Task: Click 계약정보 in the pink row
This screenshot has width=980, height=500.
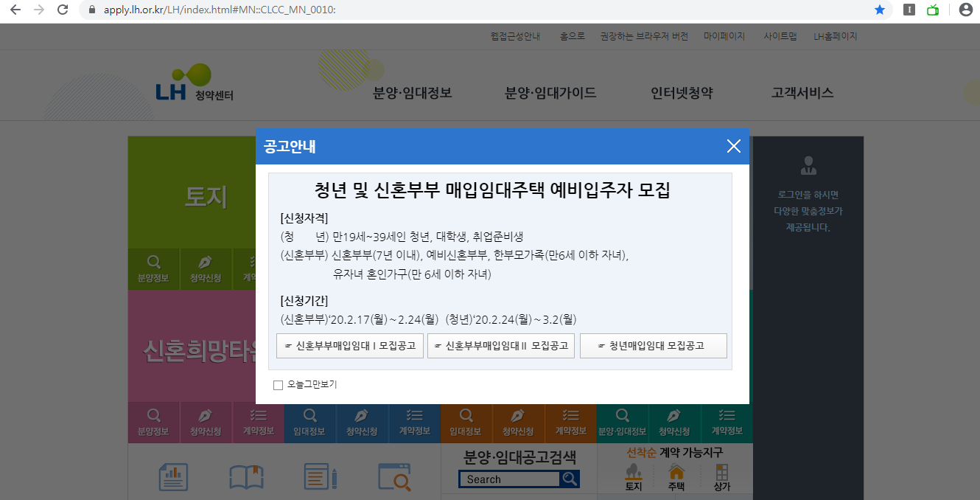Action: tap(258, 423)
